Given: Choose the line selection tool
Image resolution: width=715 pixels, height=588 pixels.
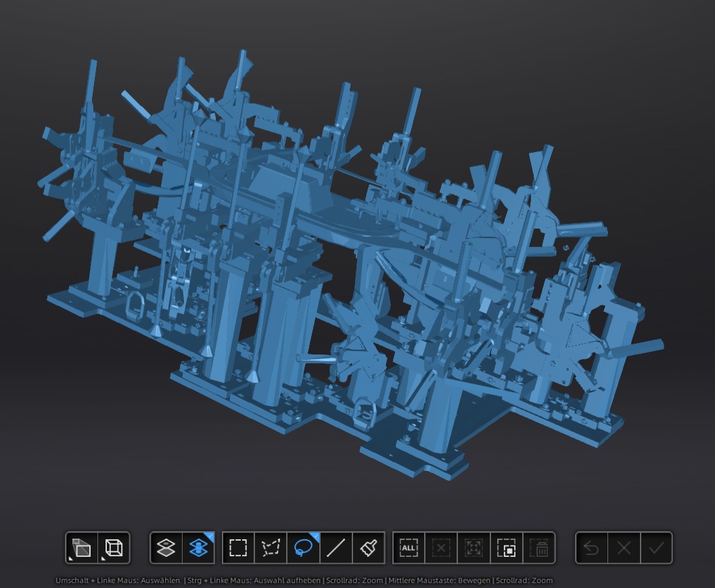Looking at the screenshot, I should pyautogui.click(x=336, y=547).
